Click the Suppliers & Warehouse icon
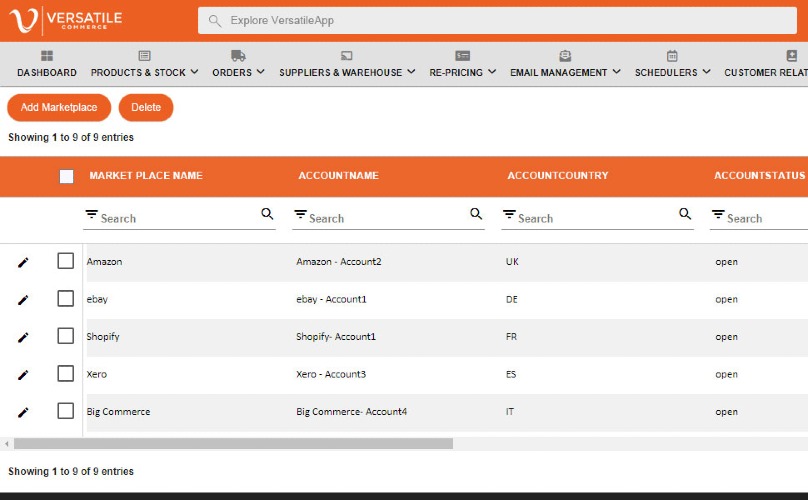Viewport: 808px width, 500px height. pyautogui.click(x=347, y=56)
